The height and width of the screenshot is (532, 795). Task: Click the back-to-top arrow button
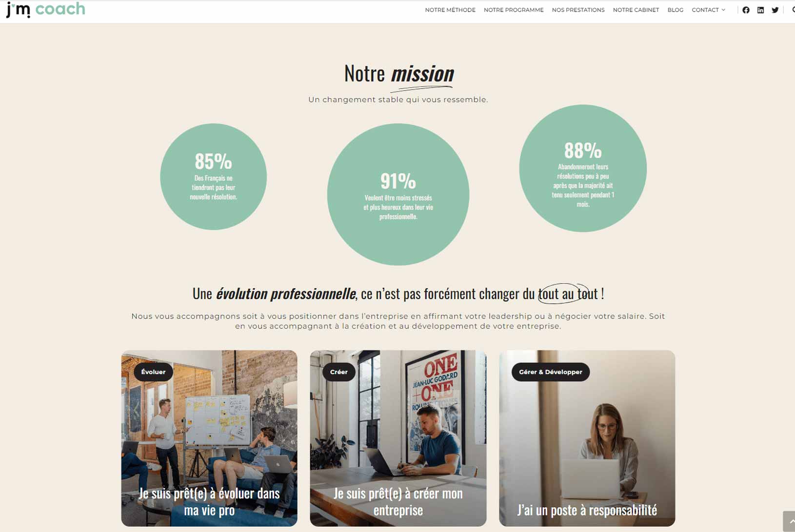coord(789,521)
